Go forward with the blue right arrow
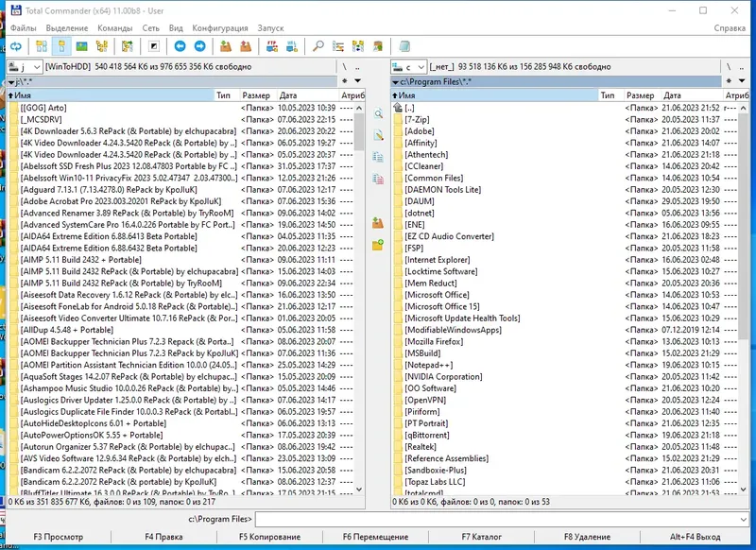This screenshot has width=756, height=550. coord(199,46)
